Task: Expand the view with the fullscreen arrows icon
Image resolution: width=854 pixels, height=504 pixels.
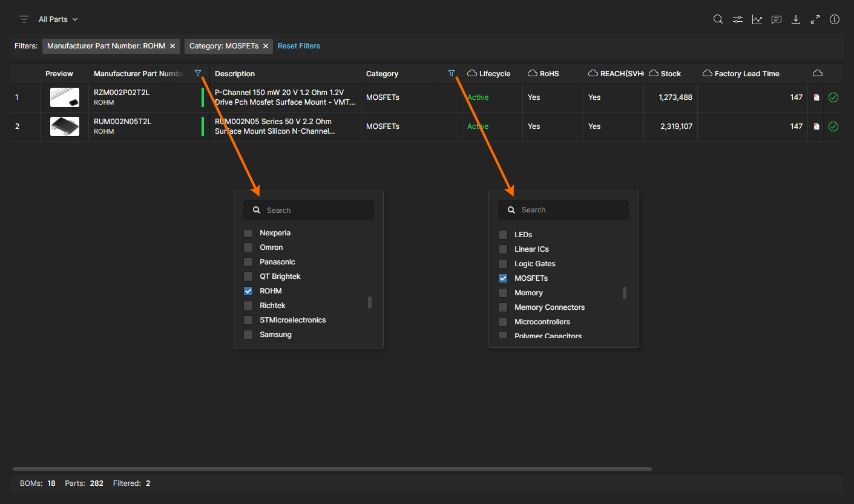Action: [815, 19]
